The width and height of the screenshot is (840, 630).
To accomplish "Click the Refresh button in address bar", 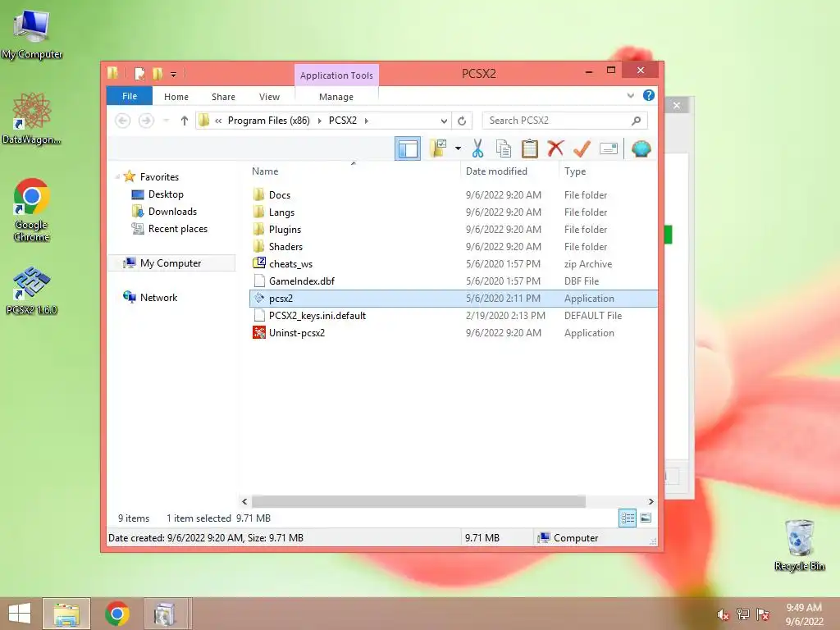I will click(x=462, y=121).
